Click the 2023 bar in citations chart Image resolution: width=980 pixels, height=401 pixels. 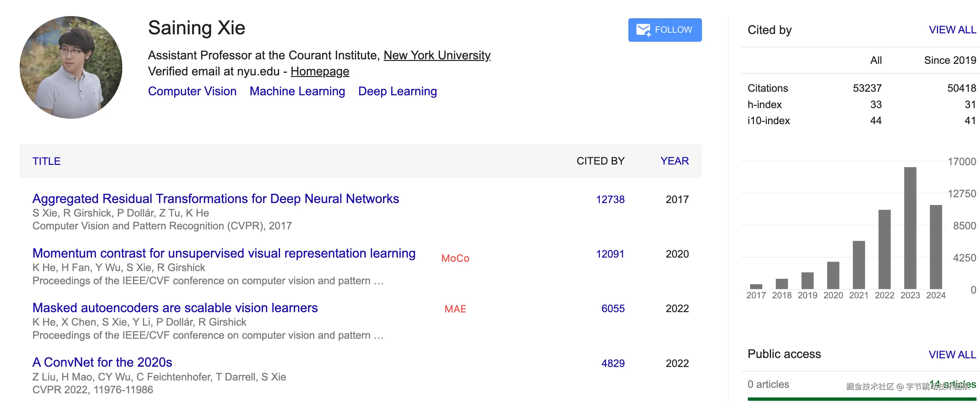tap(910, 228)
